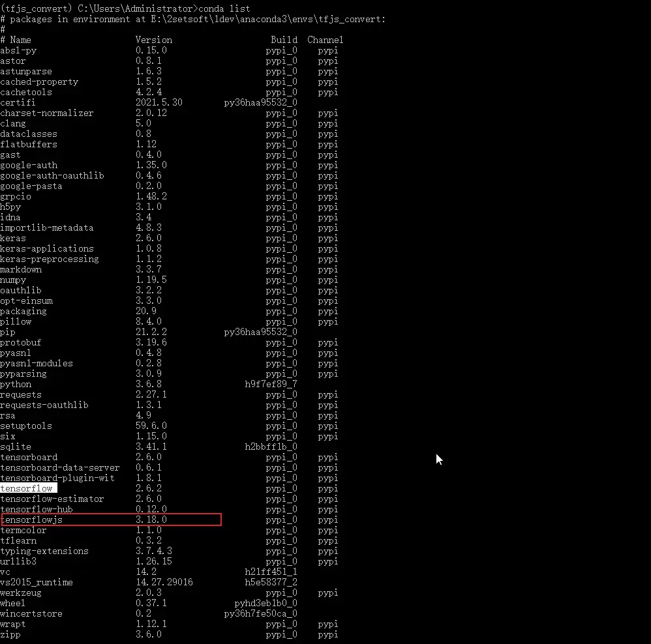651x644 pixels.
Task: Click urllib3 version 1.26.15
Action: pyautogui.click(x=153, y=561)
